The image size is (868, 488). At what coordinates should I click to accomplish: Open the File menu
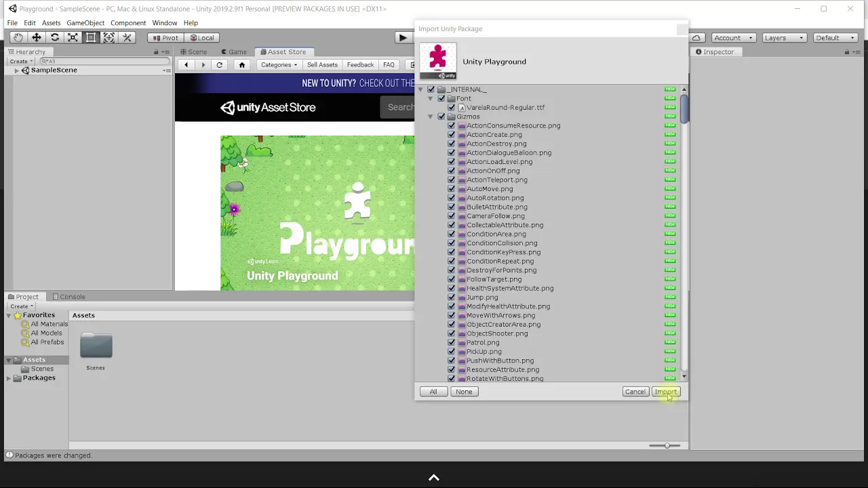[12, 23]
